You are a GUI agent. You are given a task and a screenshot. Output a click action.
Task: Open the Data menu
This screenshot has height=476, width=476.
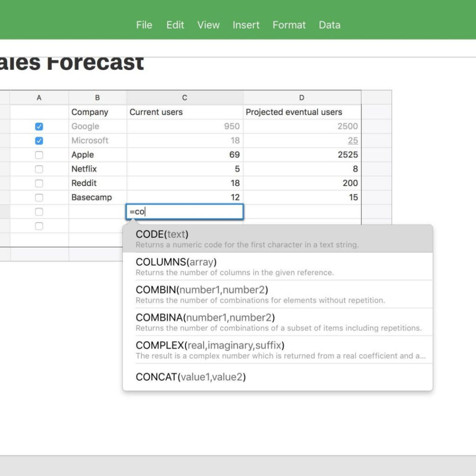[x=329, y=25]
